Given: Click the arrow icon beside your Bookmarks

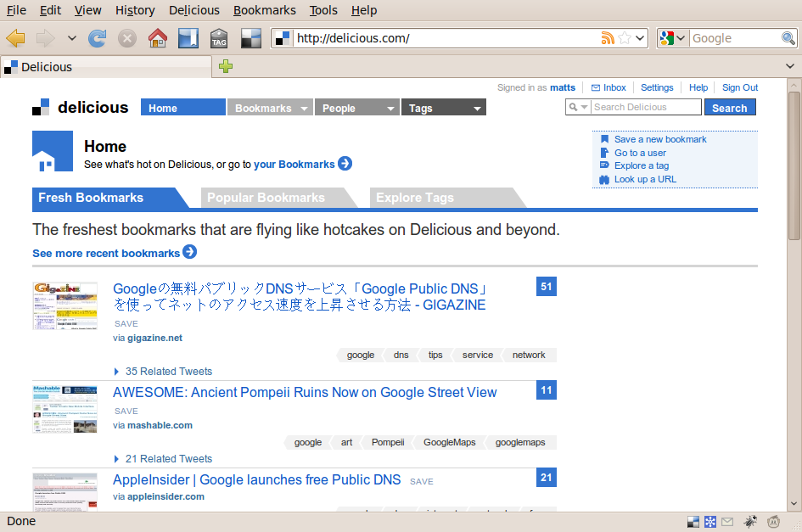Looking at the screenshot, I should pos(345,163).
